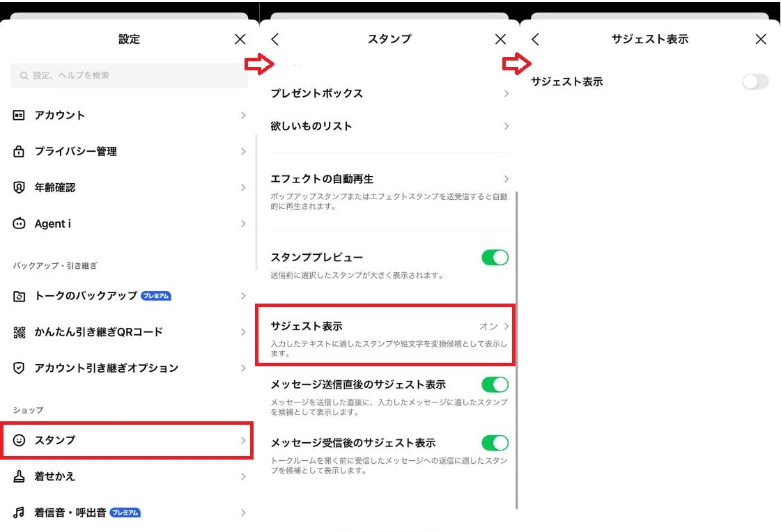Viewport: 781px width, 532px height.
Task: Open プライバシー管理 settings
Action: pyautogui.click(x=129, y=151)
